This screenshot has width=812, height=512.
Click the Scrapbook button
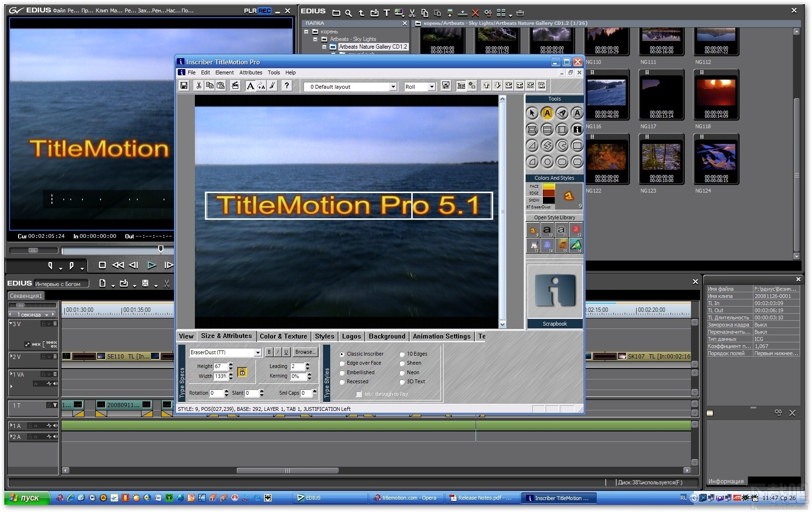(555, 324)
